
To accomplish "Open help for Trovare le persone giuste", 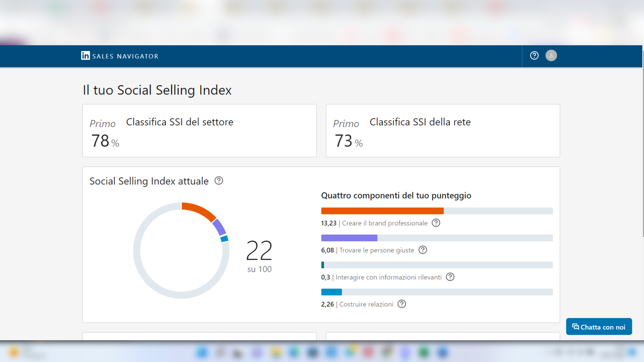I will [423, 250].
